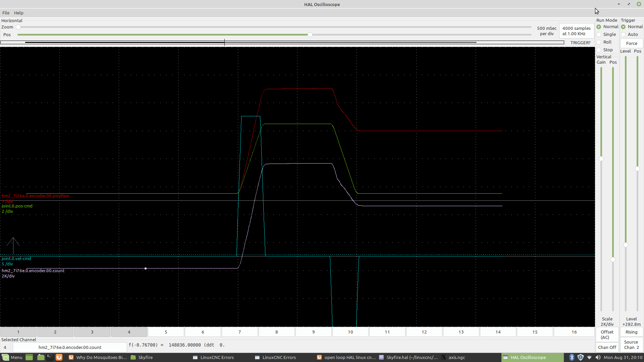644x362 pixels.
Task: Open the Linux Mint Menu
Action: (12, 357)
